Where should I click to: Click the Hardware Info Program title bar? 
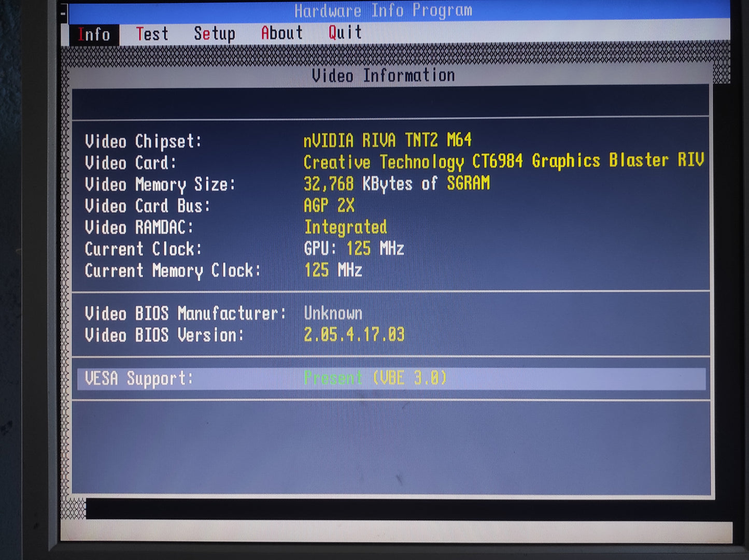(x=383, y=10)
